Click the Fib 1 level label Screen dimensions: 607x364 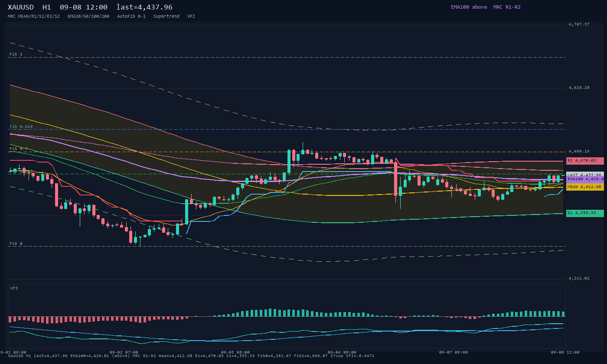(16, 54)
